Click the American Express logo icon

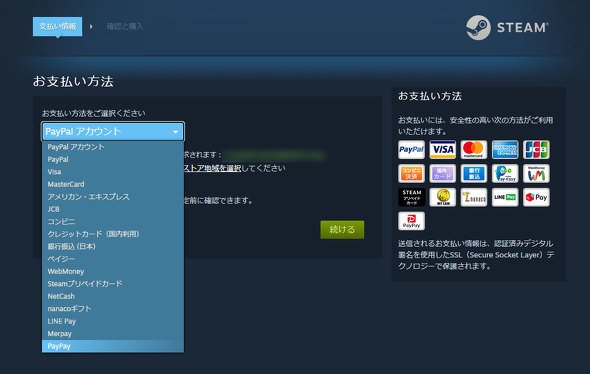(x=505, y=150)
